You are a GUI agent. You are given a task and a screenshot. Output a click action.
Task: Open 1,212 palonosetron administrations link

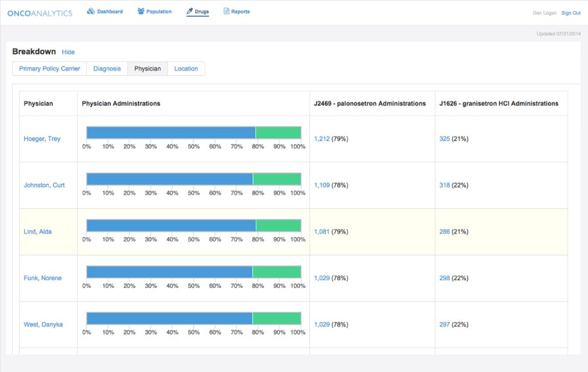click(x=322, y=139)
